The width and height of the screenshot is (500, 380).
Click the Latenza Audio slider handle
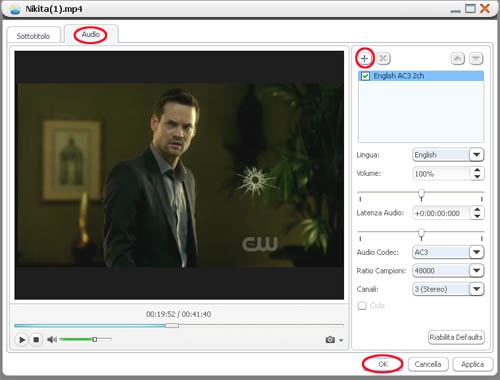421,234
